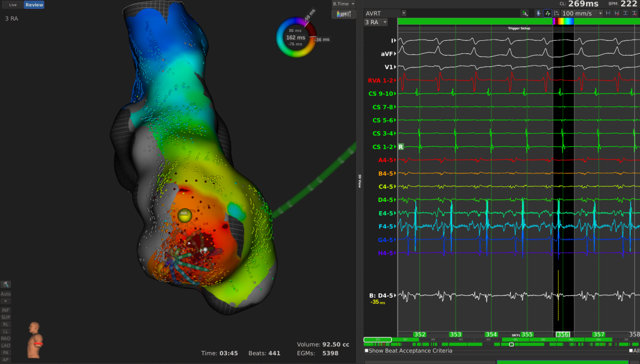The width and height of the screenshot is (640, 364).
Task: Toggle the Live mode button
Action: pos(12,5)
